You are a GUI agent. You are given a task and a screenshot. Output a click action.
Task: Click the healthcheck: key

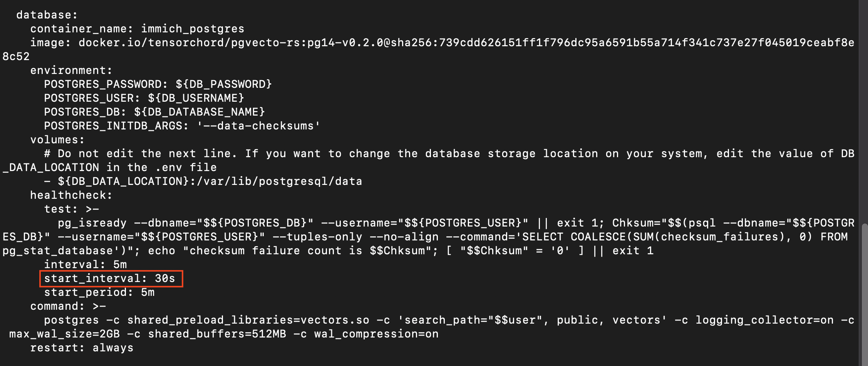coord(71,195)
